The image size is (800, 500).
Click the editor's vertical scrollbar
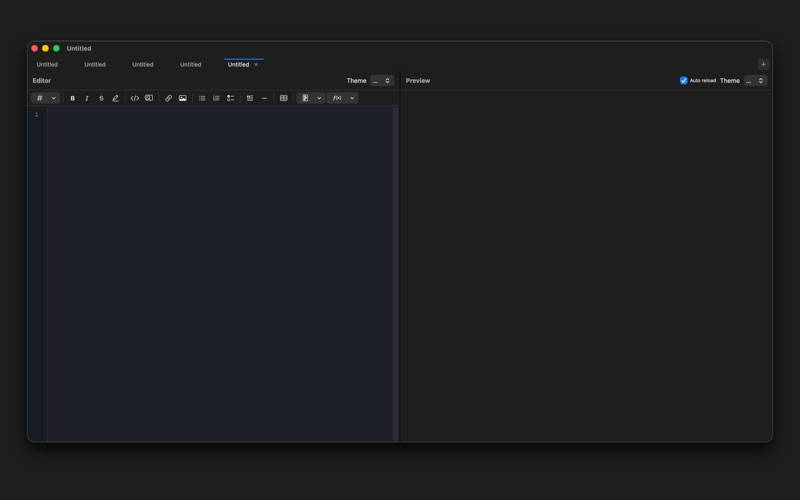click(x=395, y=274)
